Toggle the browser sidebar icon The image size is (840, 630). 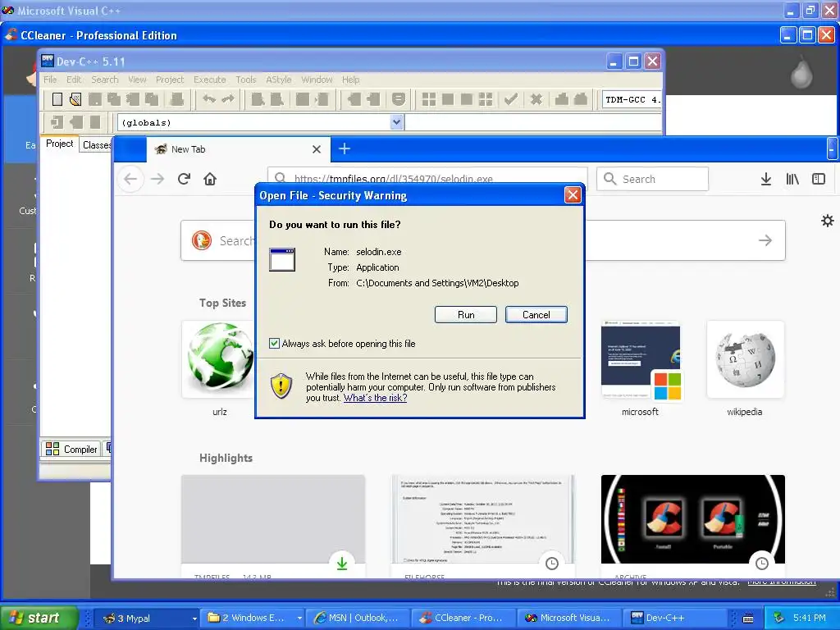pos(819,179)
